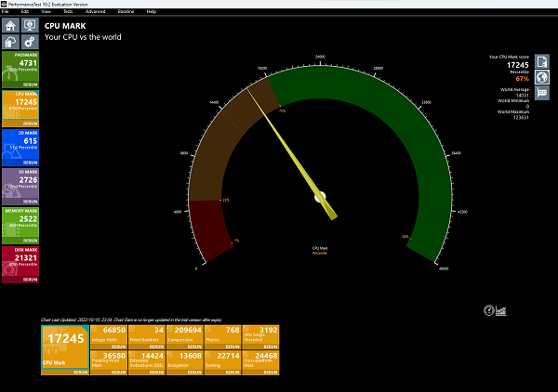This screenshot has width=558, height=392.
Task: Rerun the 2D Mark test
Action: [30, 163]
